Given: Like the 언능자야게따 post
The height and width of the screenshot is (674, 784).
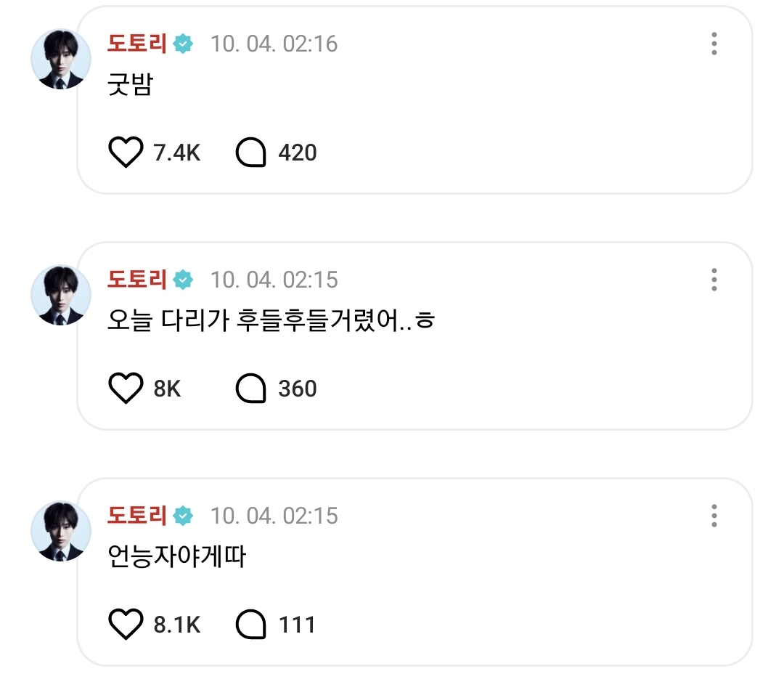Looking at the screenshot, I should 126,625.
